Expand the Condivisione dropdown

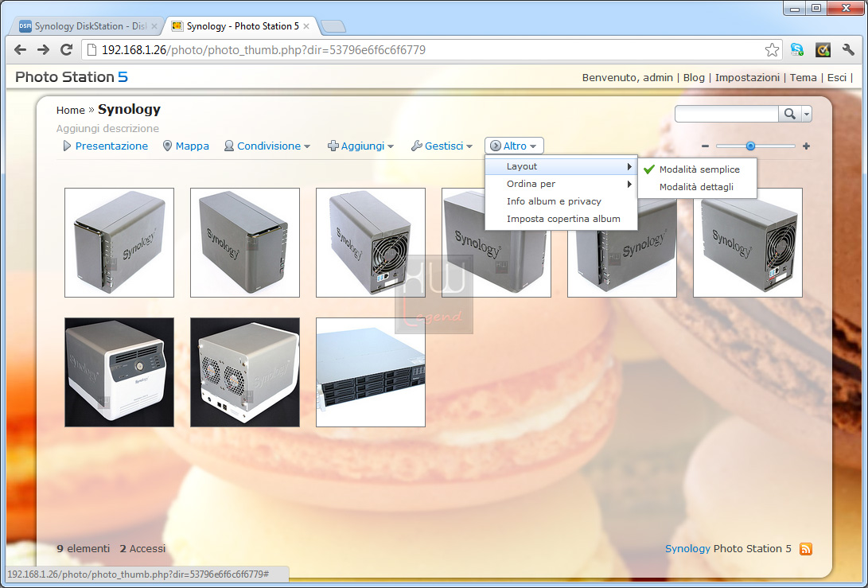(267, 146)
